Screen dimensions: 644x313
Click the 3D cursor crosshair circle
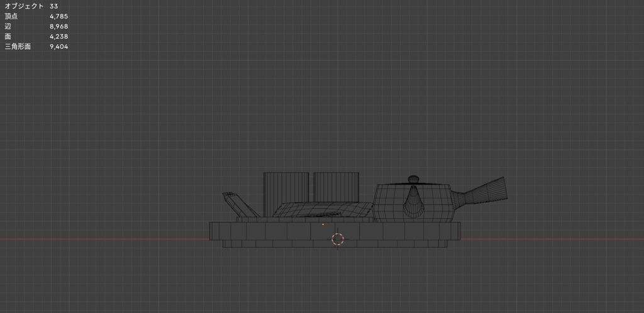(x=338, y=239)
